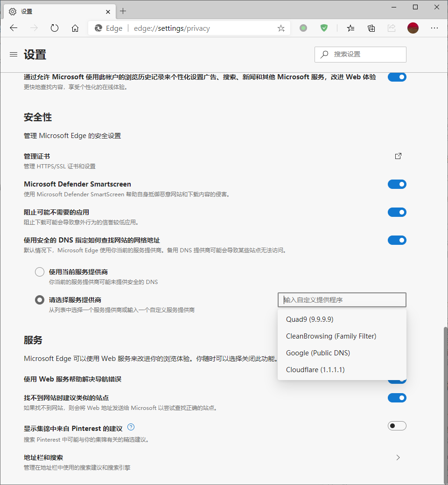Click the Pinterest help question mark

131,427
